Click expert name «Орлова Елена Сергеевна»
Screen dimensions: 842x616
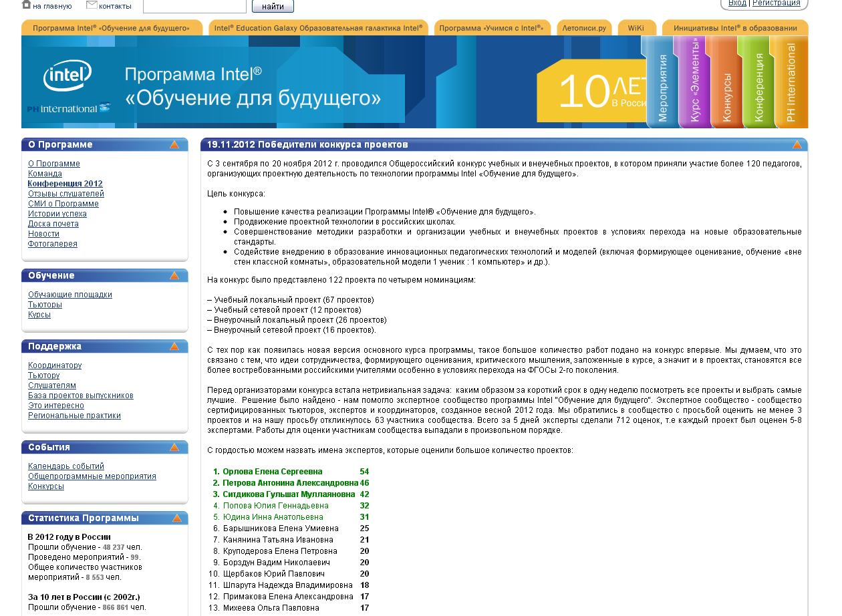(273, 472)
